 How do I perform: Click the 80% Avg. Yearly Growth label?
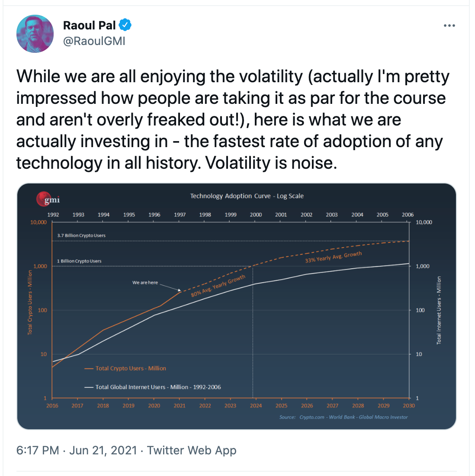(218, 286)
